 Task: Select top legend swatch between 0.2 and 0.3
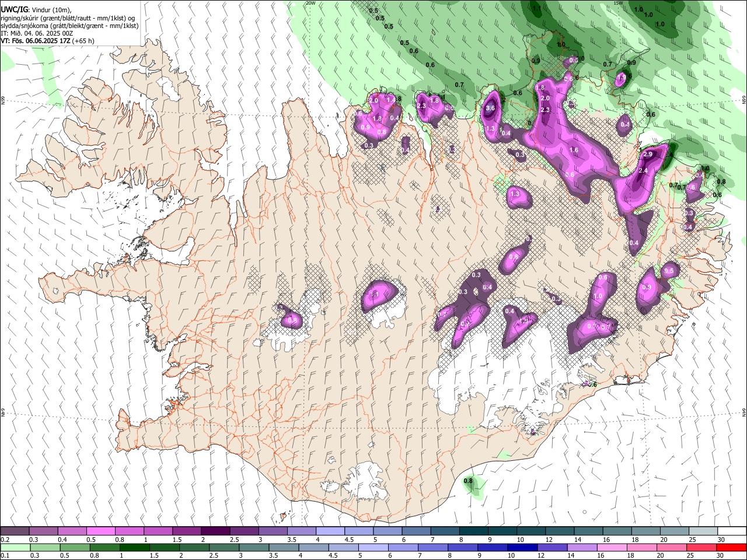[15, 531]
